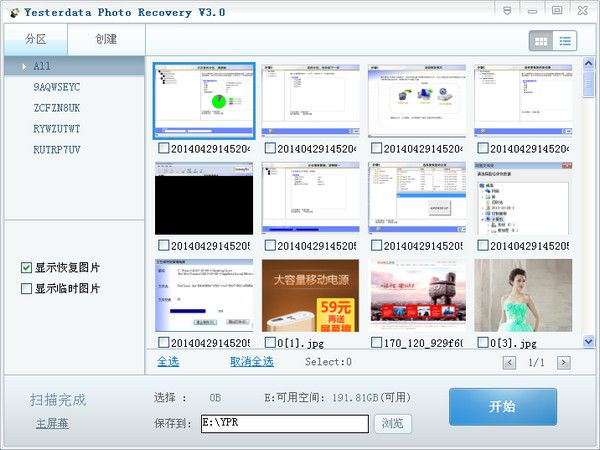Viewport: 600px width, 450px height.
Task: Click the scrollbar up arrow
Action: pyautogui.click(x=589, y=63)
